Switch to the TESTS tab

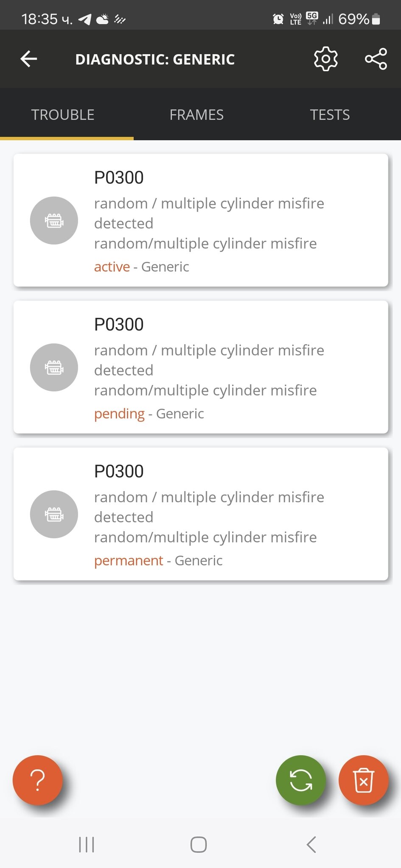(330, 115)
